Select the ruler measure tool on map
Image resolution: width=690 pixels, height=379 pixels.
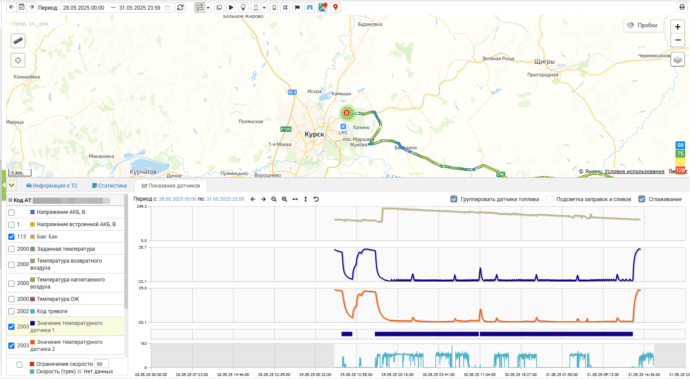(18, 41)
